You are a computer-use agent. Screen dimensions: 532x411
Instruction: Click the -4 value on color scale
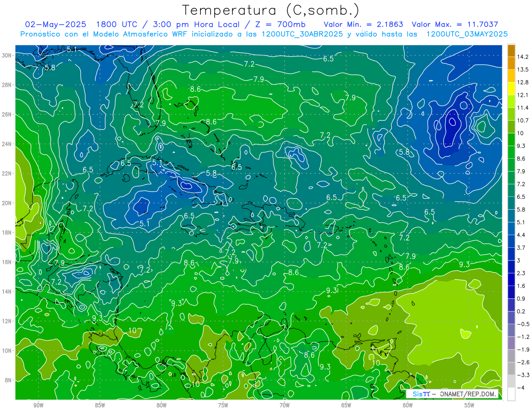point(521,388)
